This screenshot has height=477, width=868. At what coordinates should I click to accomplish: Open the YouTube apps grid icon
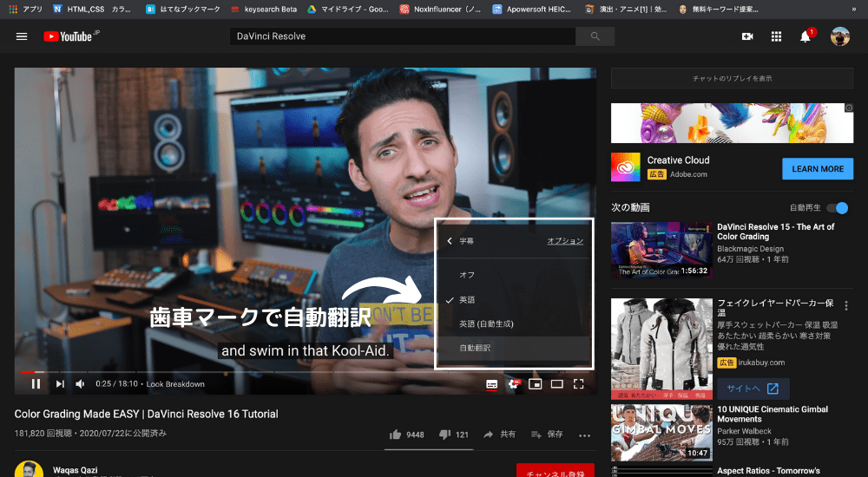tap(776, 36)
